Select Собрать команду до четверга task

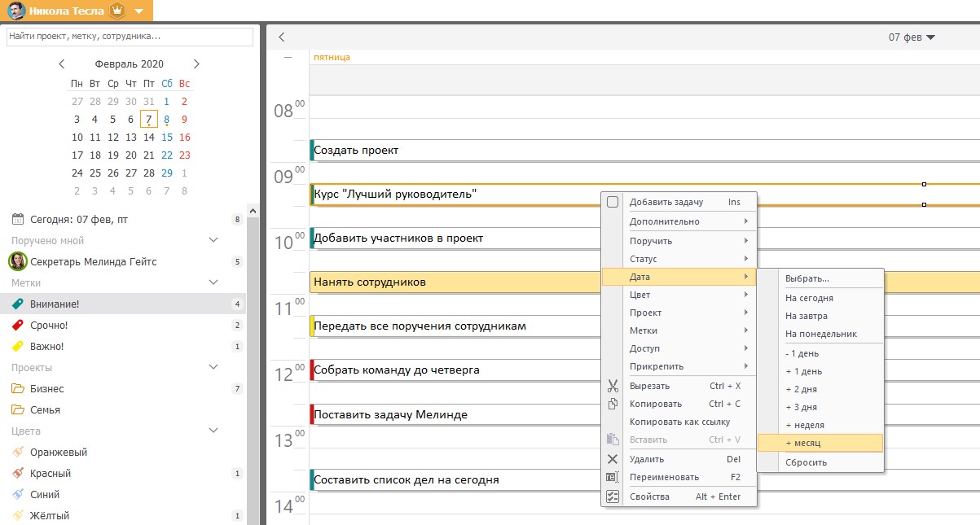click(455, 370)
